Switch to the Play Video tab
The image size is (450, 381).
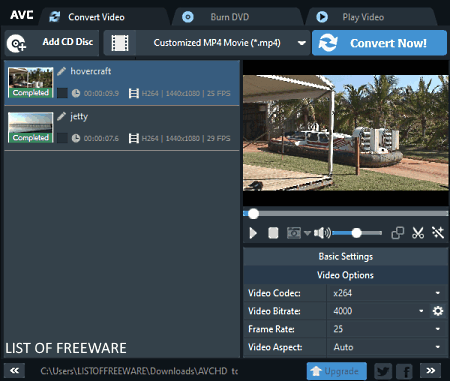371,17
